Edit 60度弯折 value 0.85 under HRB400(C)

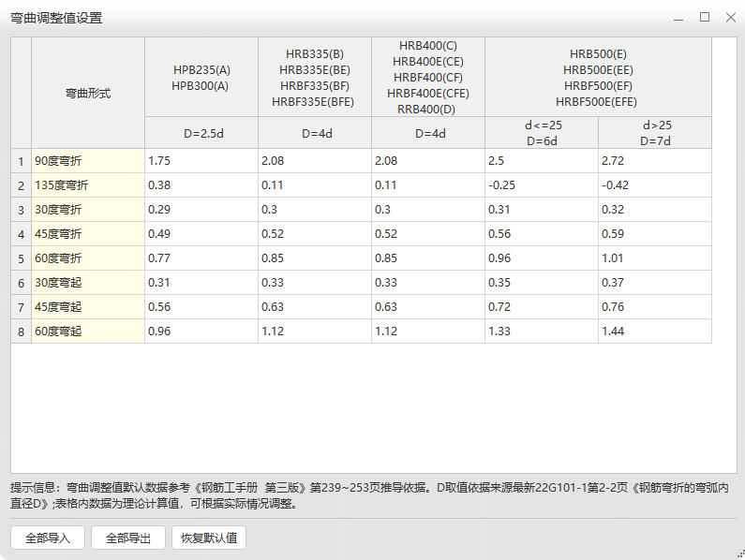pos(428,258)
